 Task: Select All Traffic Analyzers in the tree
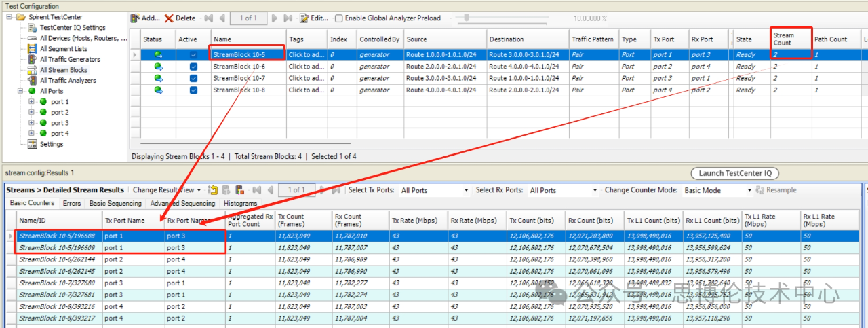click(x=68, y=80)
